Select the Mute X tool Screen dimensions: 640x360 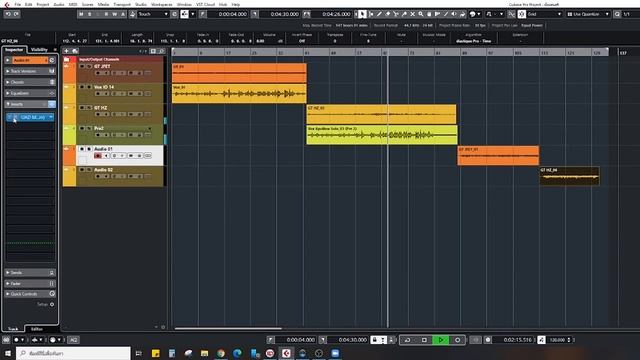[413, 14]
